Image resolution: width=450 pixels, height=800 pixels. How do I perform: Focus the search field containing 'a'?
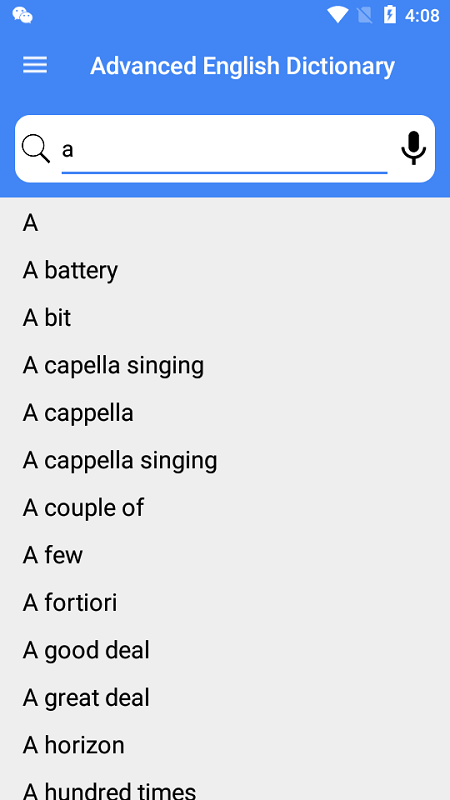[x=224, y=150]
